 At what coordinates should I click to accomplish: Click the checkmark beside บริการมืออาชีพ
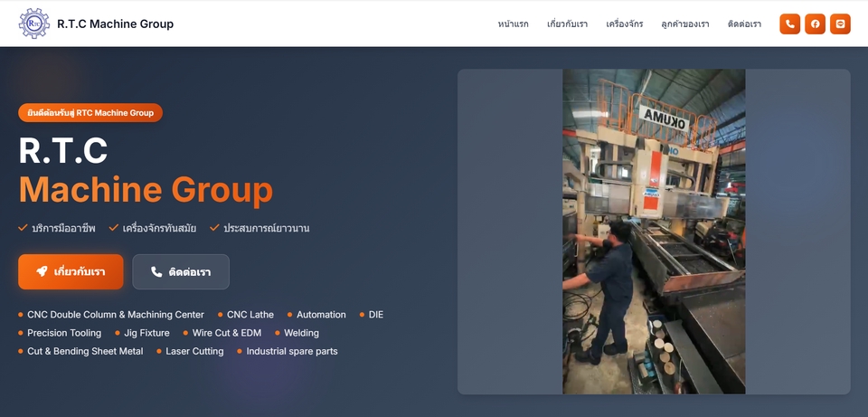[24, 228]
